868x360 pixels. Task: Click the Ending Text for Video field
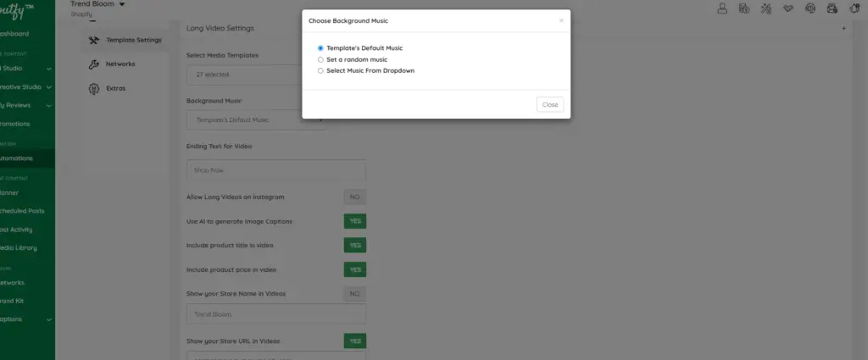click(x=276, y=170)
